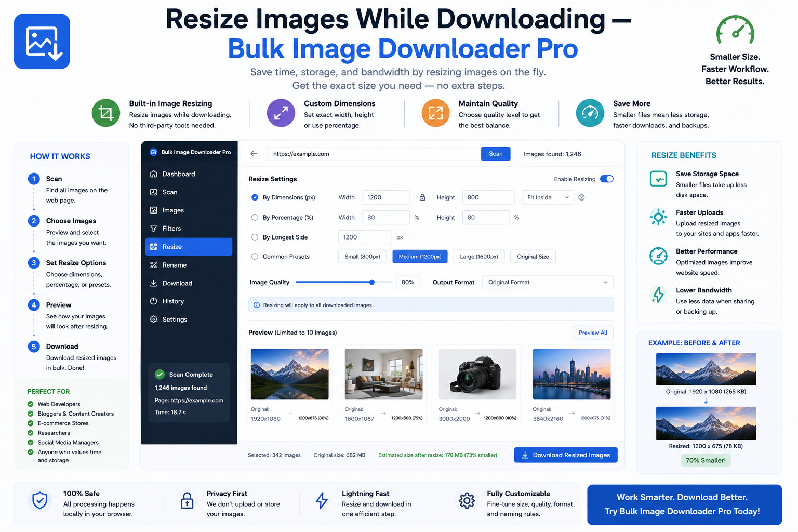Click the purple expand arrows Custom Dimensions icon
This screenshot has width=798, height=532.
(x=281, y=113)
